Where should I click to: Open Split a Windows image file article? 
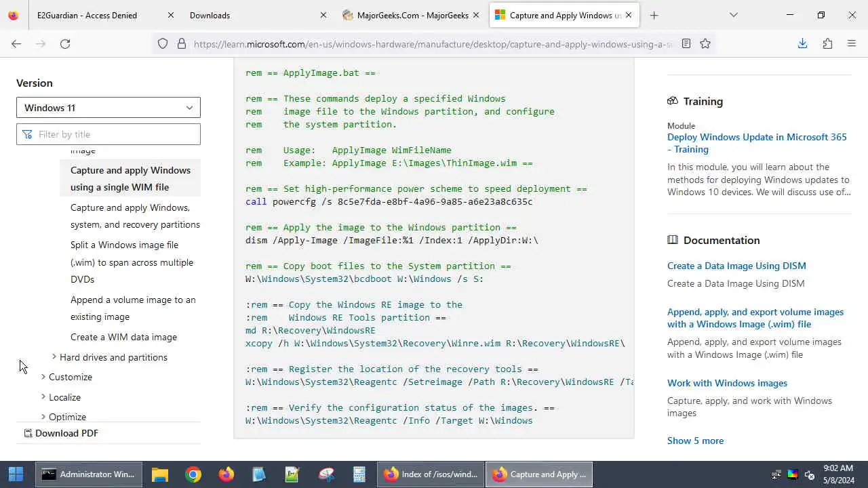pos(132,262)
